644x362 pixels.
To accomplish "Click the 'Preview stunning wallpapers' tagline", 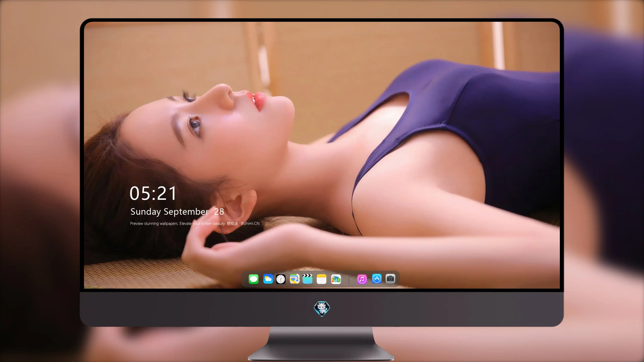I will click(x=195, y=223).
